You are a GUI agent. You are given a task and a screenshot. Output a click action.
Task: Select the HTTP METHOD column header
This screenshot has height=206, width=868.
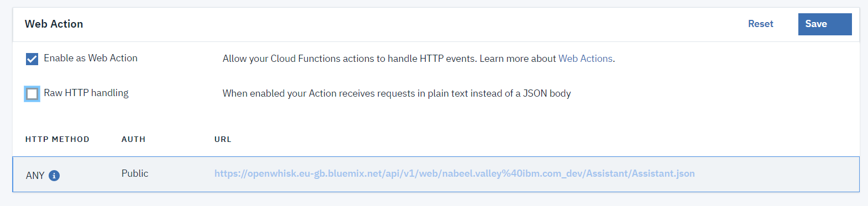(57, 139)
